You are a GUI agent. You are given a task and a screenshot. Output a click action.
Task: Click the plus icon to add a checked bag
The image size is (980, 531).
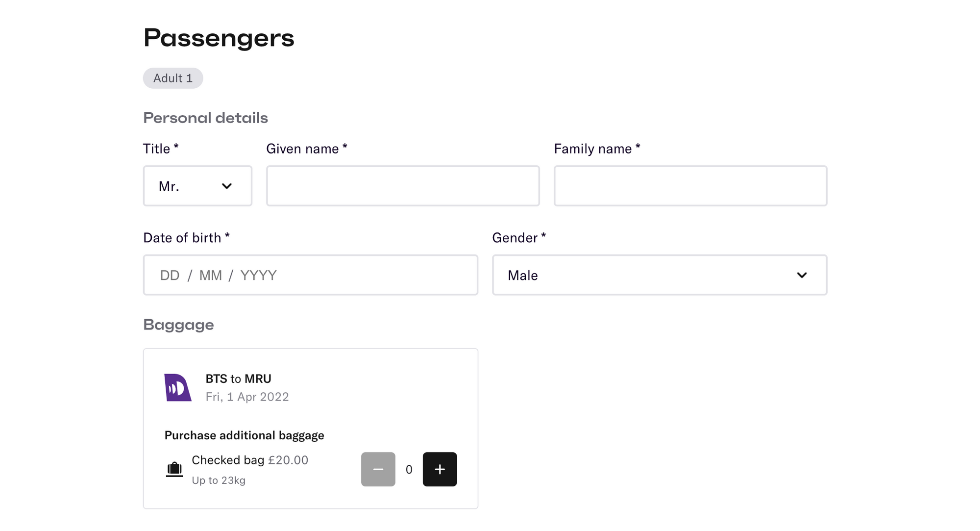tap(440, 469)
